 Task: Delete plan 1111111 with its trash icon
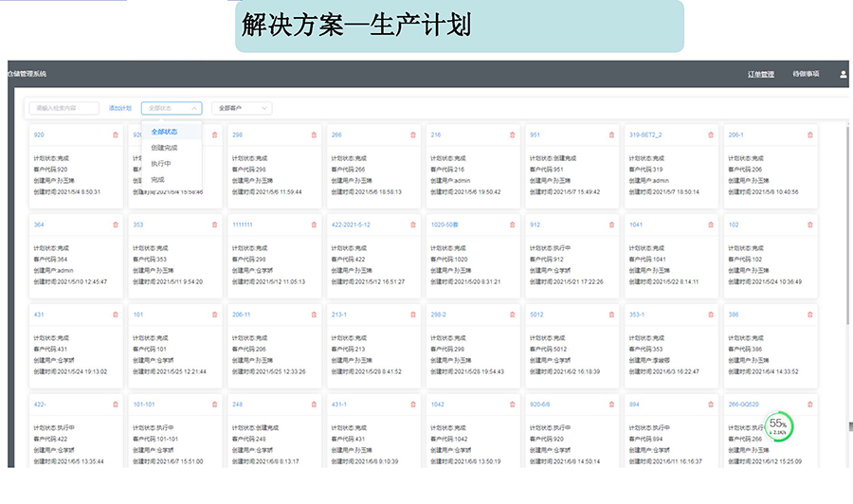point(314,225)
